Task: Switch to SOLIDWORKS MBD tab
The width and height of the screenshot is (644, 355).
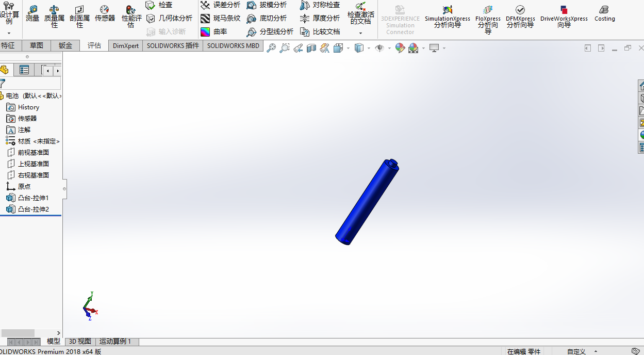Action: coord(233,45)
